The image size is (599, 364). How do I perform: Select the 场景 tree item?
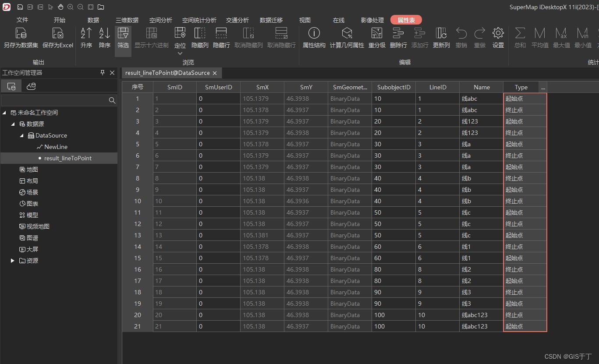tap(32, 192)
